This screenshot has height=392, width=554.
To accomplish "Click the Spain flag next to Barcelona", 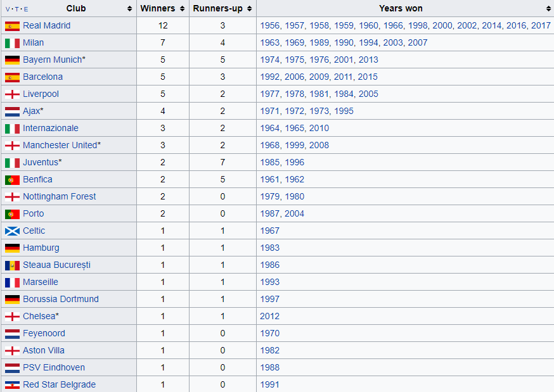I will coord(13,77).
